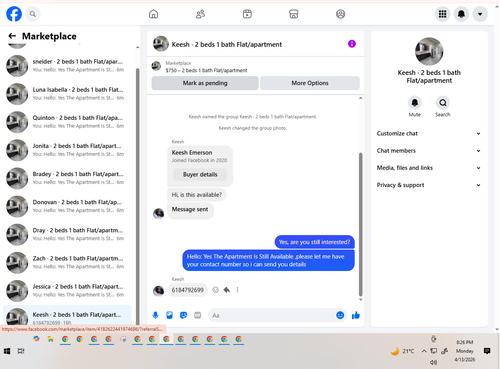
Task: Open the Account dropdown arrow in header
Action: pos(480,14)
